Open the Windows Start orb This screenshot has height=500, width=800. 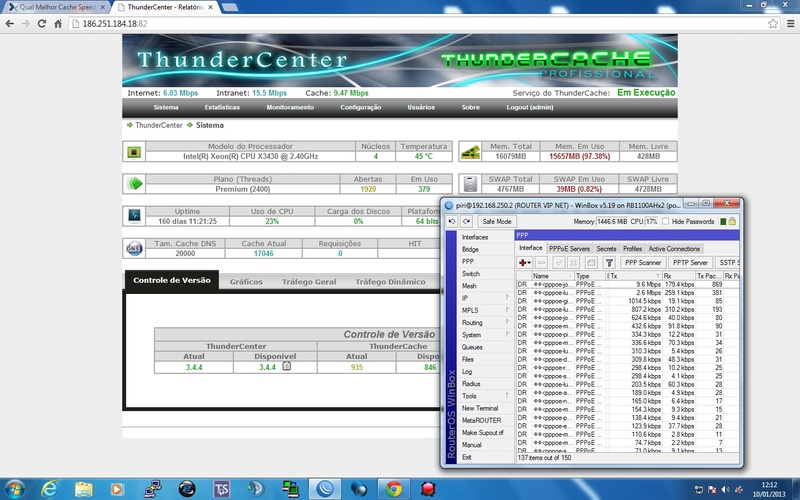[14, 489]
